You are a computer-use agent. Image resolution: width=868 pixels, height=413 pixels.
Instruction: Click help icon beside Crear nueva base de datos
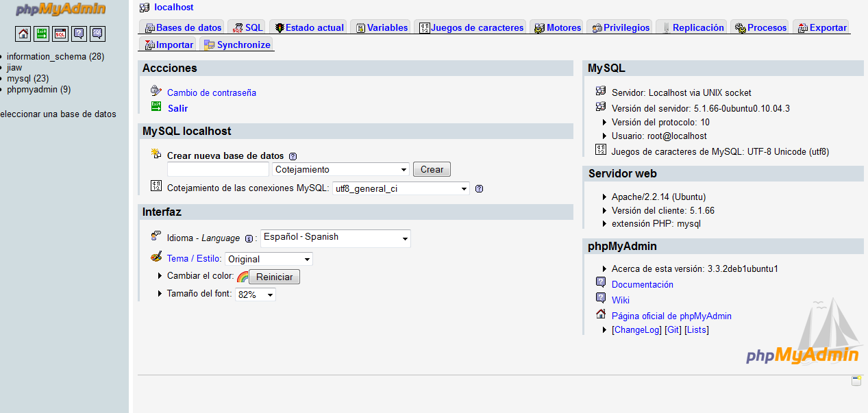point(293,156)
